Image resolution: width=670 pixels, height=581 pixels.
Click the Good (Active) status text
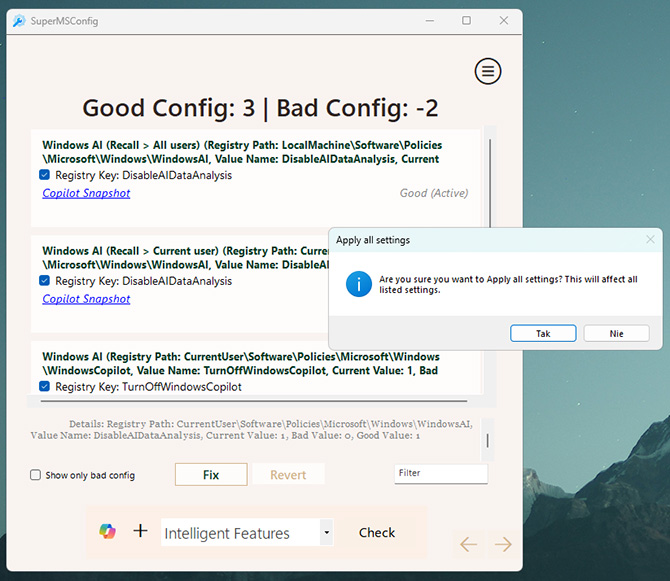tap(434, 193)
